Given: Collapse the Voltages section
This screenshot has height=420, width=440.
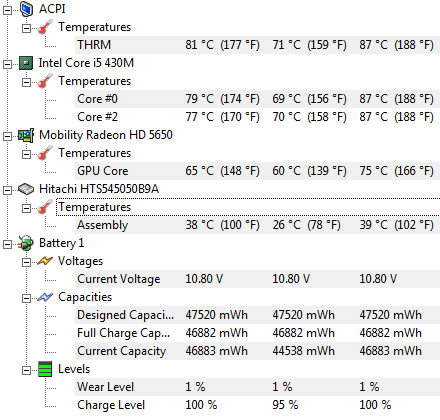Looking at the screenshot, I should click(x=26, y=262).
